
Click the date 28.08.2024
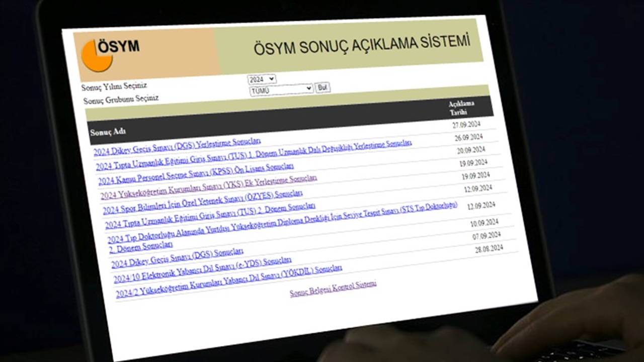click(489, 248)
